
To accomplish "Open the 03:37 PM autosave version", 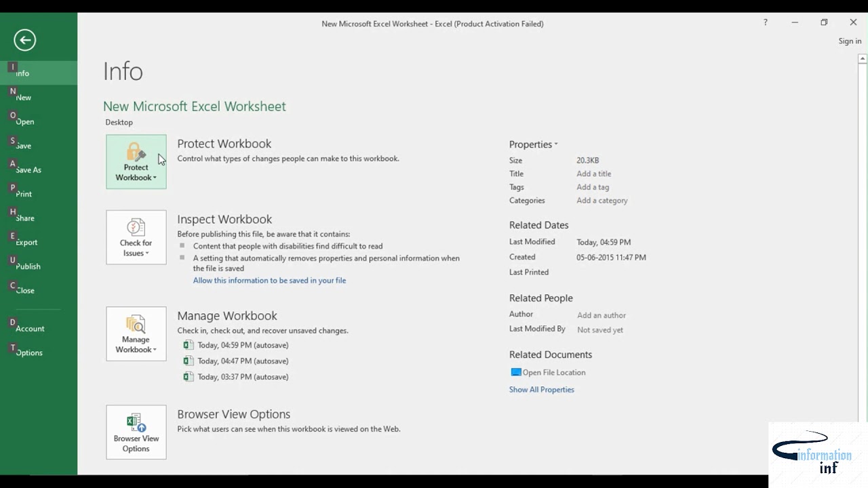I will 243,377.
